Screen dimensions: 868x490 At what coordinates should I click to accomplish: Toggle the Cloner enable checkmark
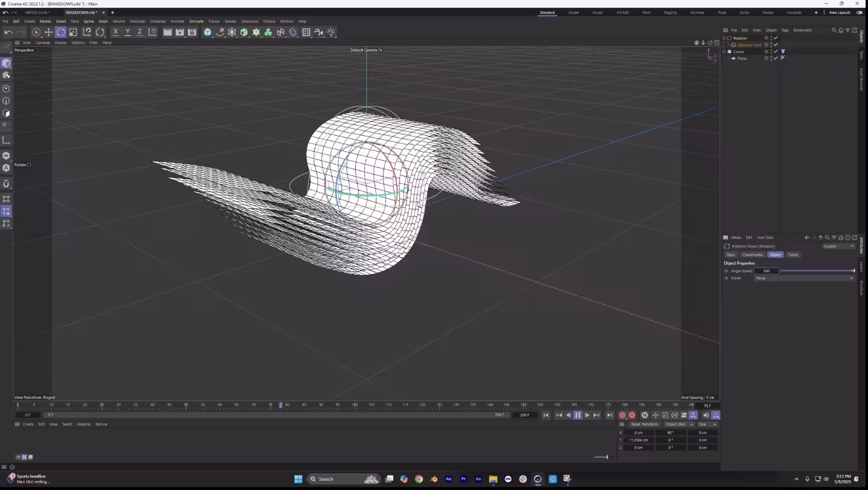[x=776, y=52]
